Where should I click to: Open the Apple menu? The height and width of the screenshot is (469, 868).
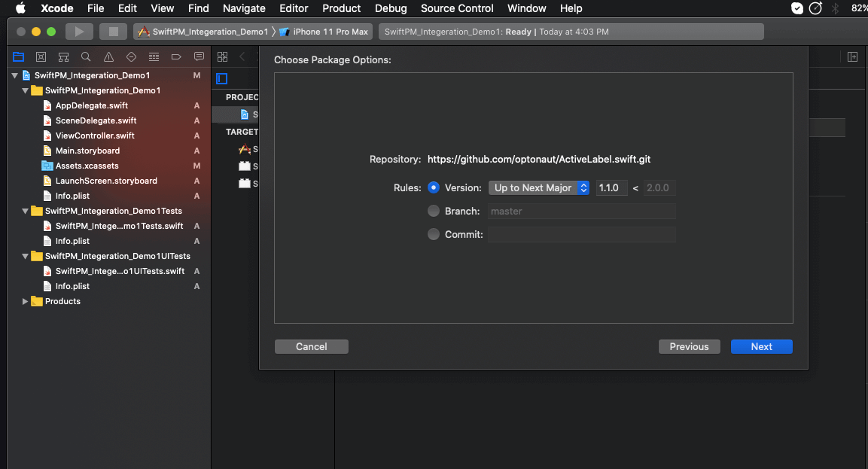(x=20, y=8)
